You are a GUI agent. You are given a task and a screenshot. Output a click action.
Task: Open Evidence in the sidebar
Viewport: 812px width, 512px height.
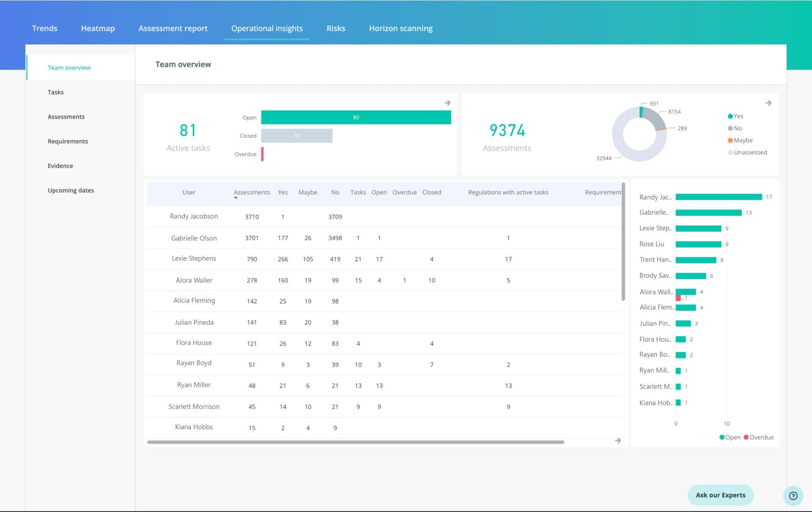[x=60, y=166]
